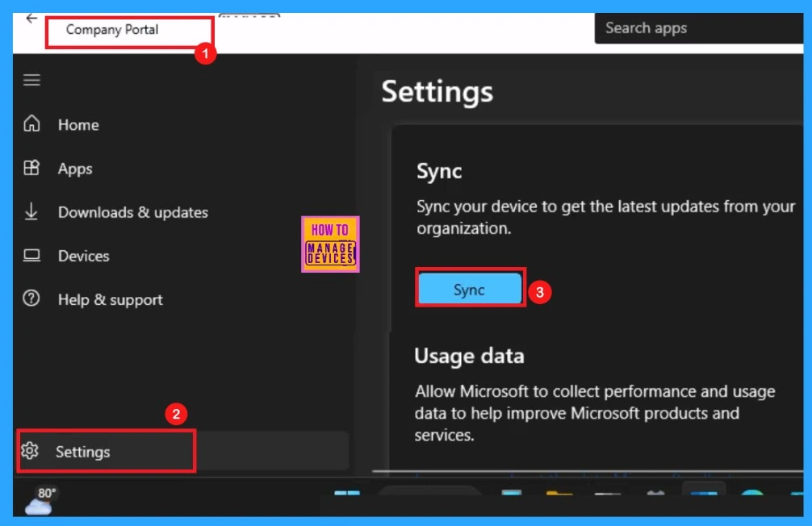
Task: Click the Downloads & updates arrow icon
Action: pyautogui.click(x=31, y=211)
